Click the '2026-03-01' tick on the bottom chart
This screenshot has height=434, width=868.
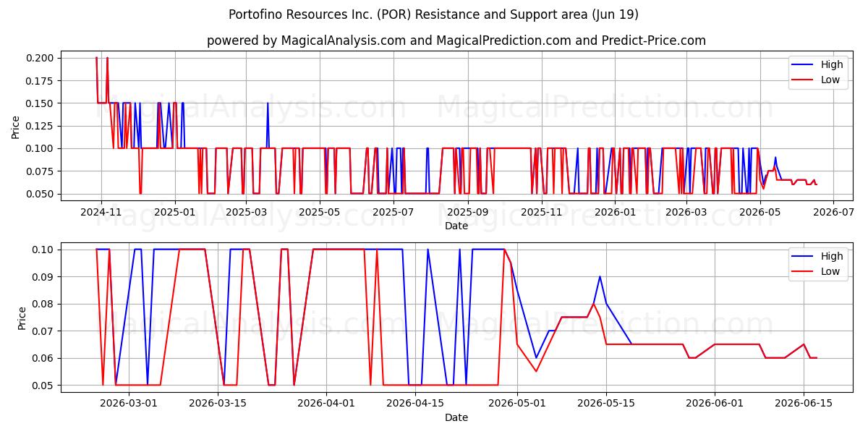click(x=129, y=404)
